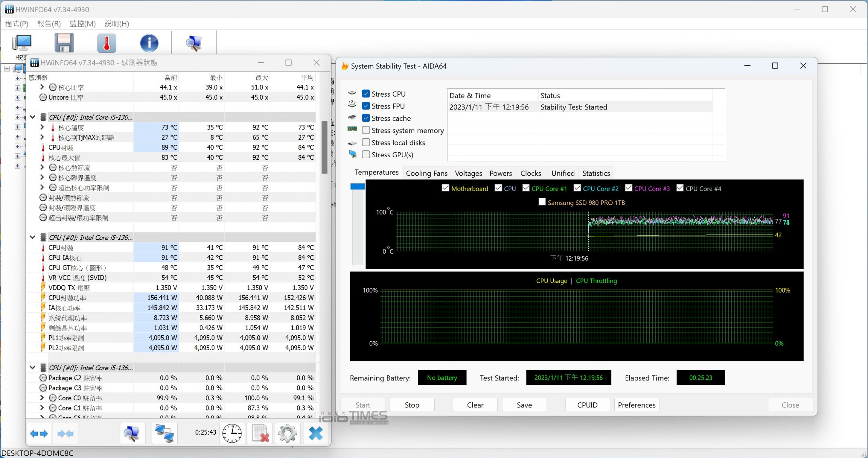Select the Stability Test: Started log row

coord(580,107)
